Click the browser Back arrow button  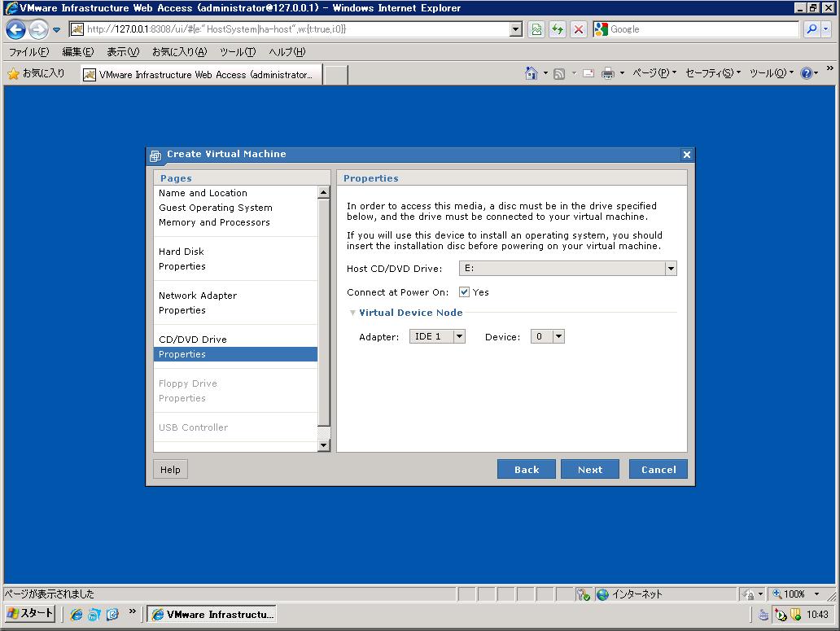(15, 29)
